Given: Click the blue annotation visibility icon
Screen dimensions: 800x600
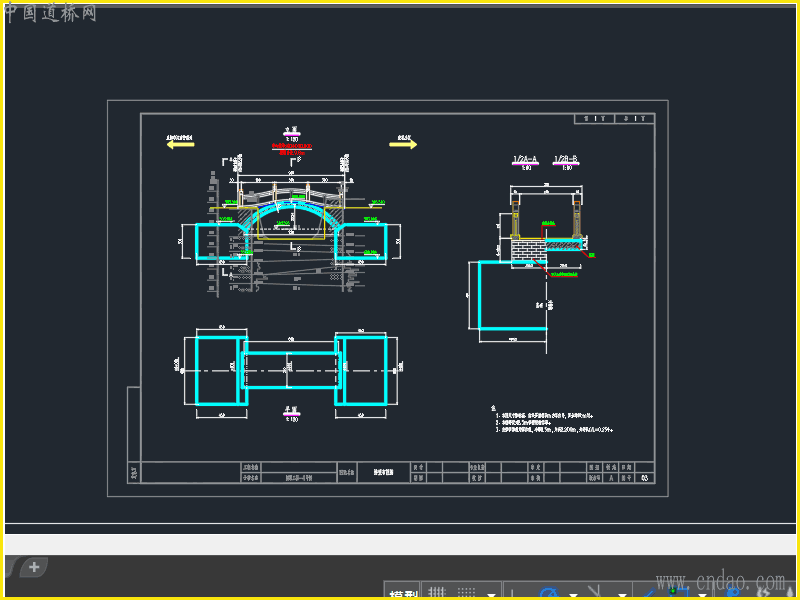Looking at the screenshot, I should point(734,592).
